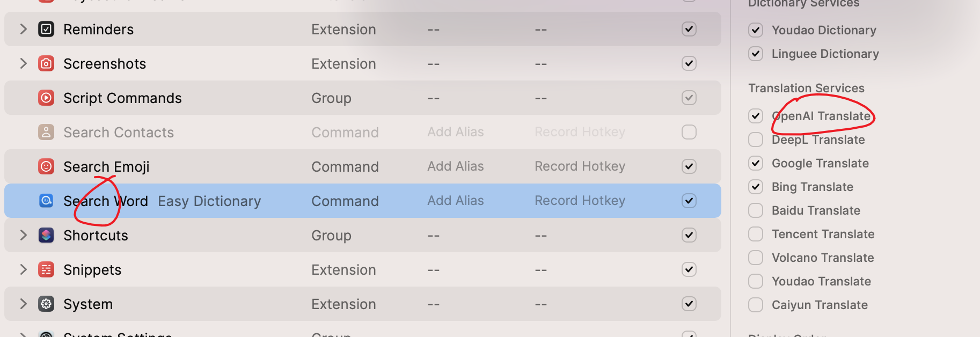Click the Search Word Easy Dictionary icon

click(46, 201)
